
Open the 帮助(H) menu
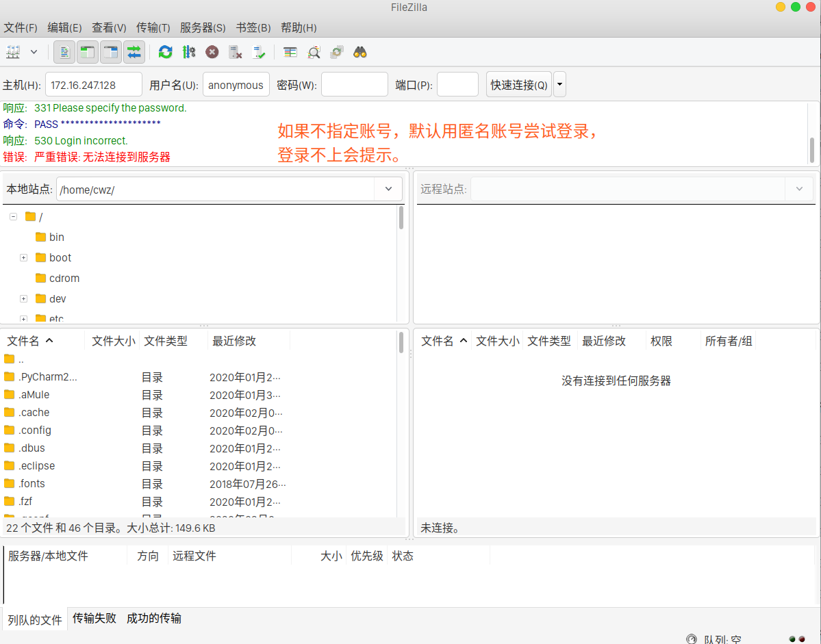299,28
